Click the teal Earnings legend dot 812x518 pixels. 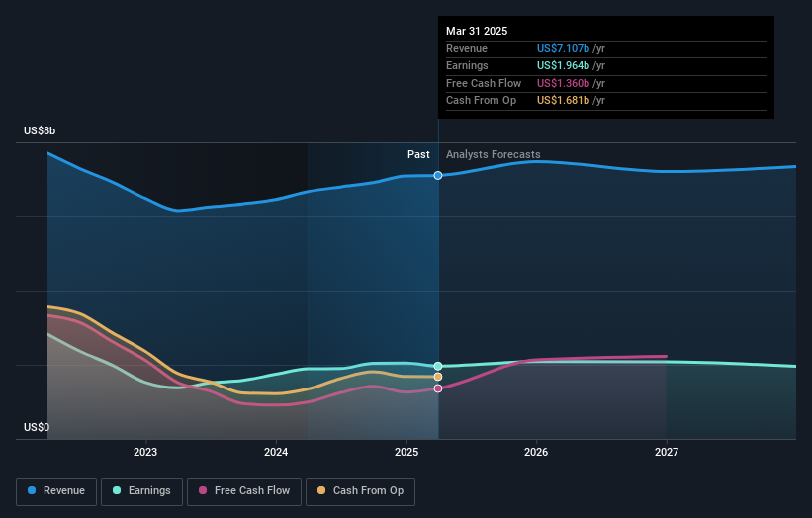(x=117, y=490)
